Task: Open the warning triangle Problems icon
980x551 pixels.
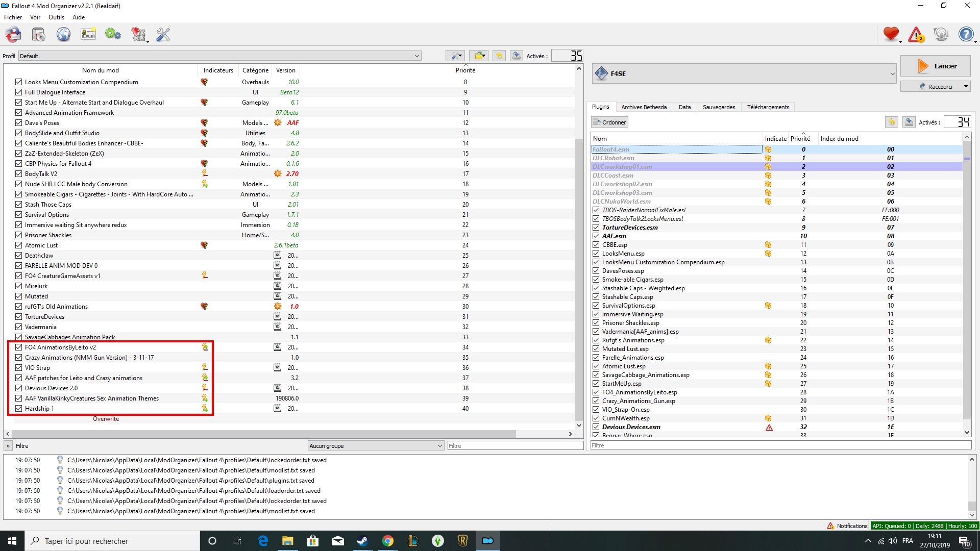Action: [916, 35]
